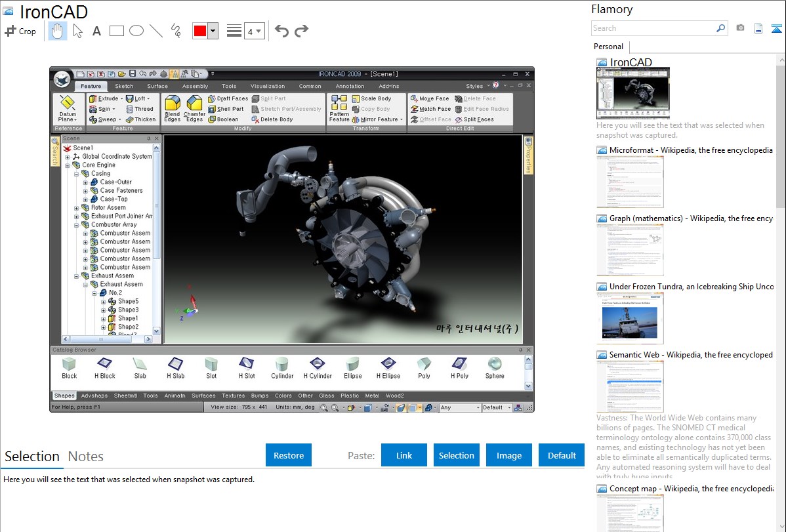Switch to the Notes tab
The width and height of the screenshot is (786, 532).
(x=86, y=457)
